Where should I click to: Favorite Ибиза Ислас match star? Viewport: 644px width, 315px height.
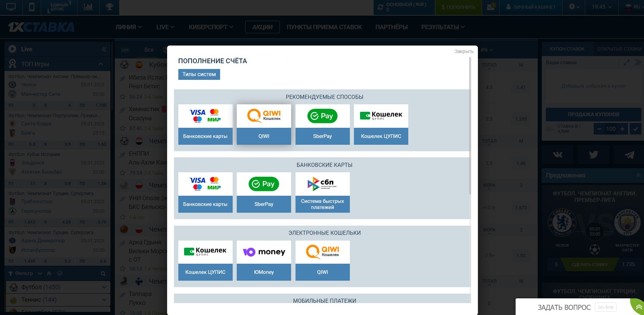tap(122, 97)
